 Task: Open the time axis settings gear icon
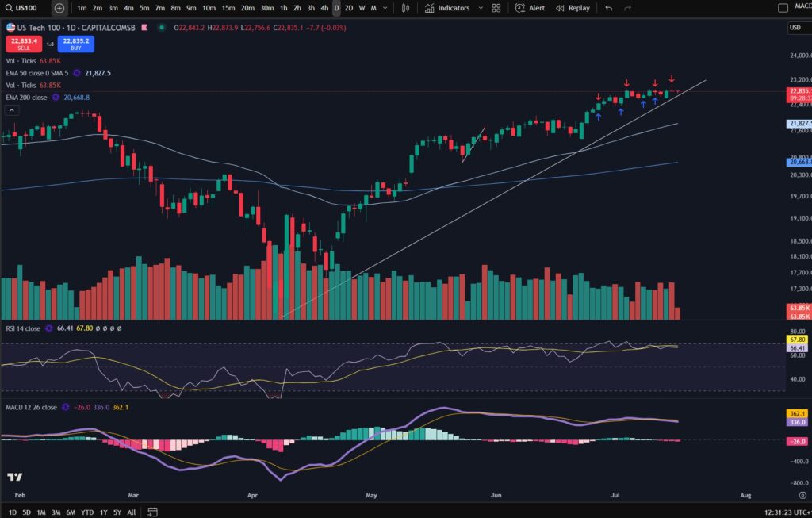tap(802, 495)
